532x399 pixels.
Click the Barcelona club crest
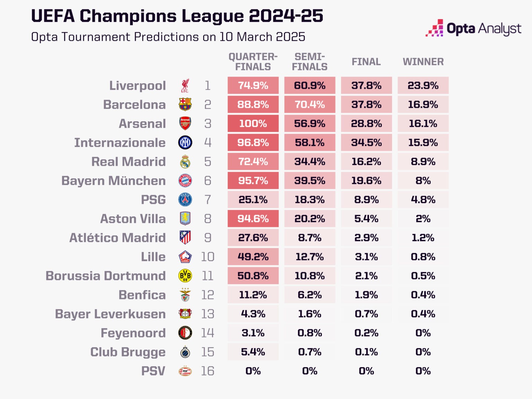pyautogui.click(x=185, y=104)
